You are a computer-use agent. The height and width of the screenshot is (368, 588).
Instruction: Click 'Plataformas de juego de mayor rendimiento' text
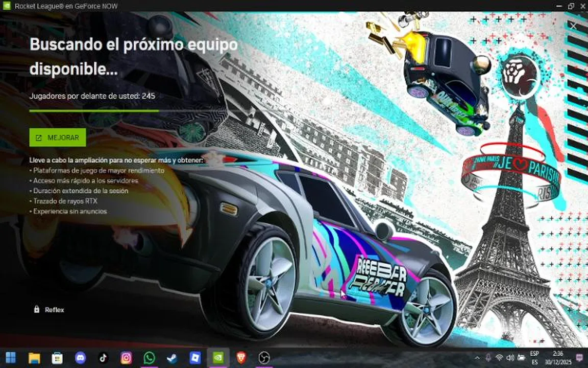pyautogui.click(x=99, y=171)
